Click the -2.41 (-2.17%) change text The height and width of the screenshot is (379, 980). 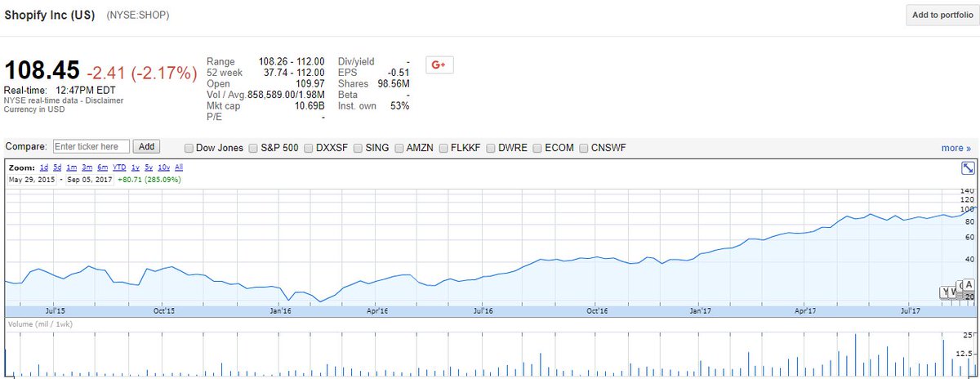coord(141,73)
